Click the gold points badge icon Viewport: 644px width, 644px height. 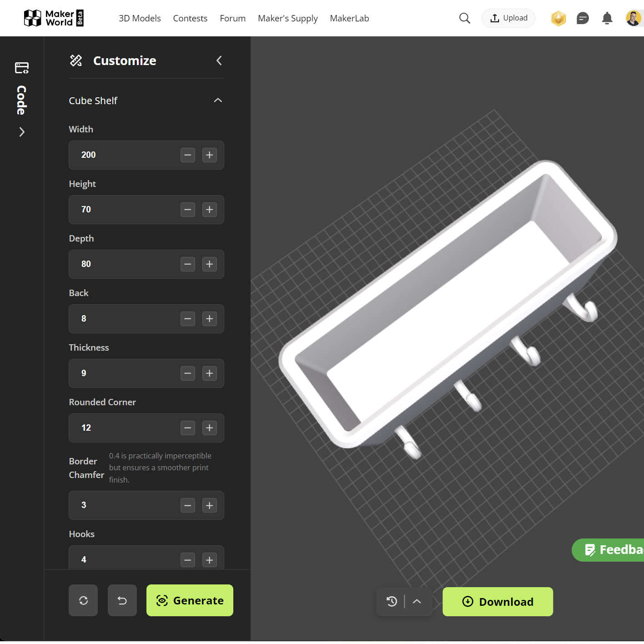click(x=558, y=18)
